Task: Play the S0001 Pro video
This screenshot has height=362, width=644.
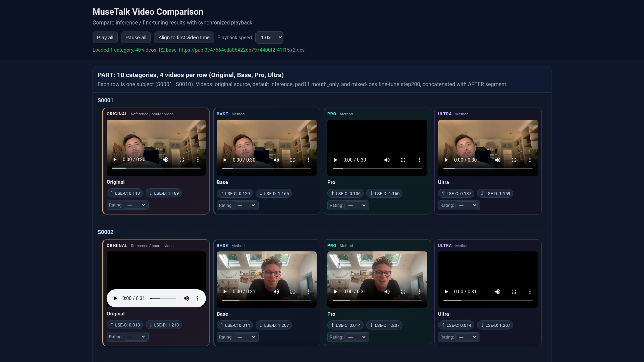Action: pyautogui.click(x=336, y=160)
